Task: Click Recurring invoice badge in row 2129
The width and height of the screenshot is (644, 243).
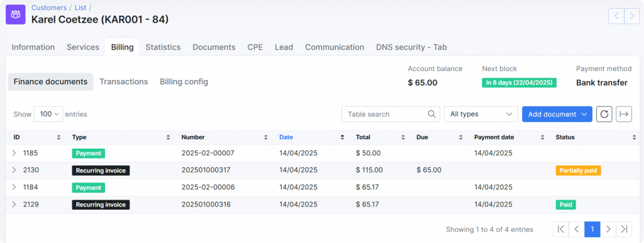Action: pos(101,205)
